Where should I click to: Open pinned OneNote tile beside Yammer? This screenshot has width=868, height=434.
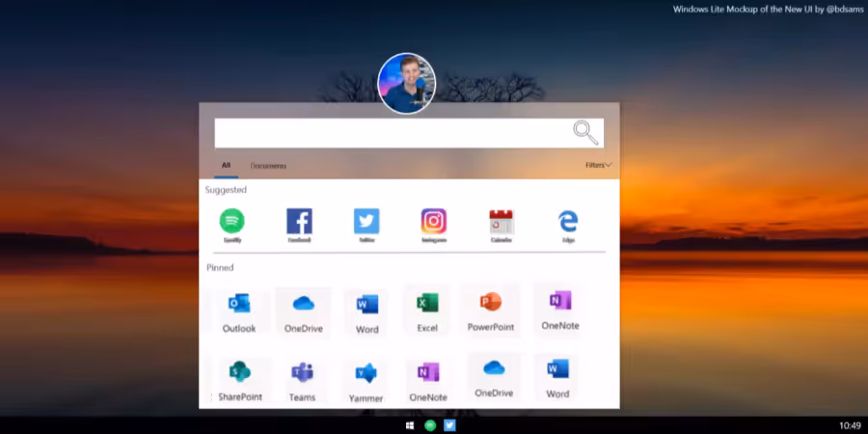click(428, 381)
